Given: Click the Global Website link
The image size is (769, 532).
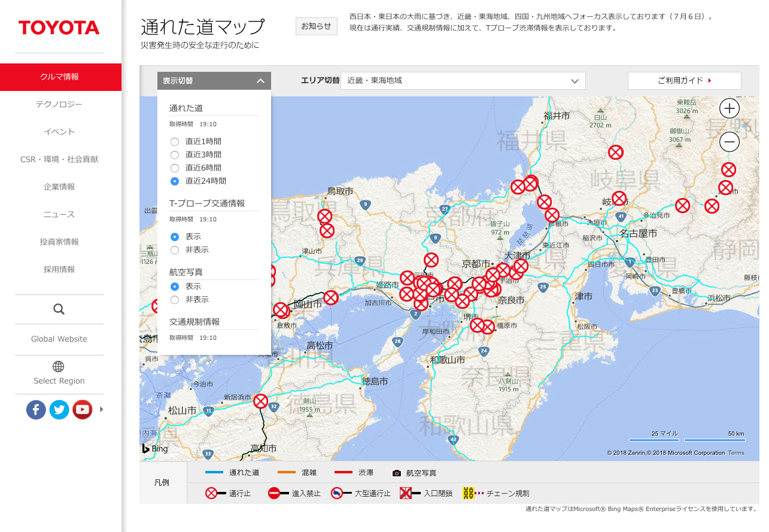Looking at the screenshot, I should [59, 339].
